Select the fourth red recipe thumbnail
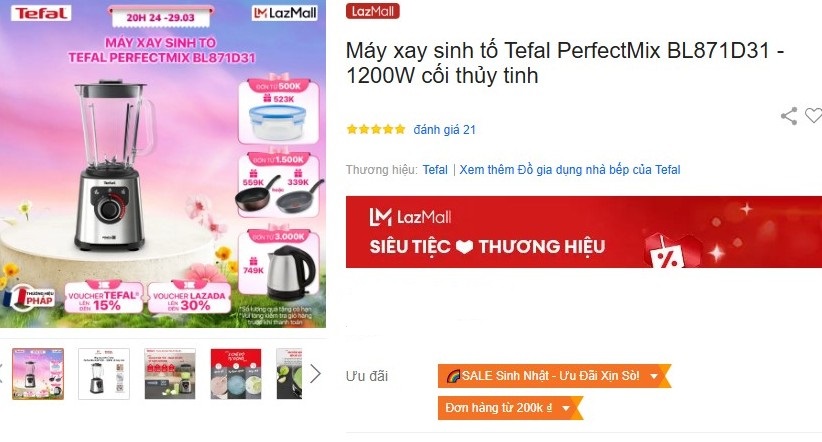 pyautogui.click(x=236, y=374)
